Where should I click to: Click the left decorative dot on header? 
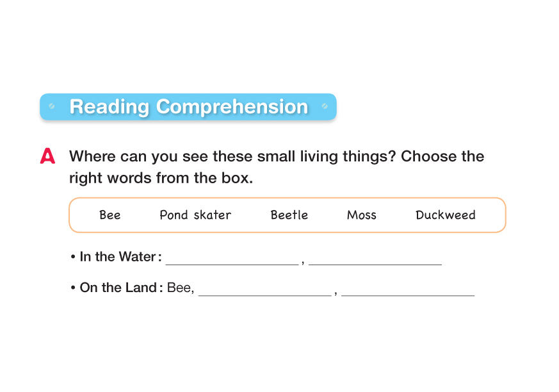pos(52,106)
